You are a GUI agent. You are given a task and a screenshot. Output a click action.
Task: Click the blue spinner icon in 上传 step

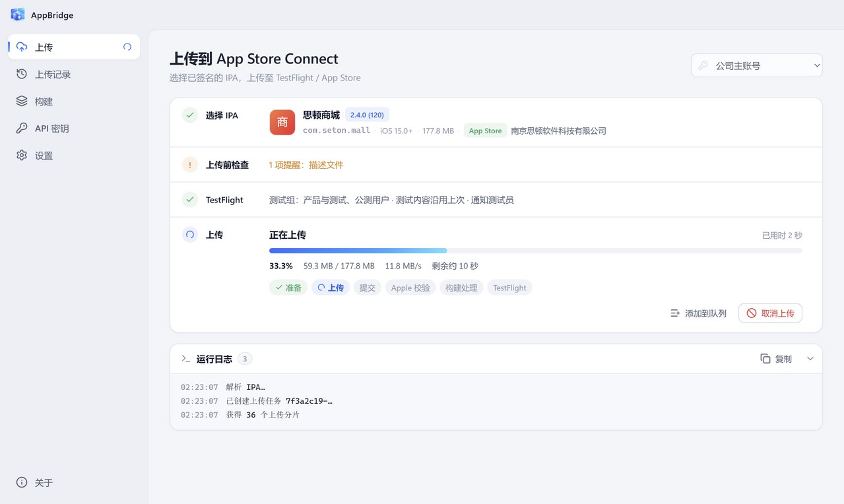(x=190, y=234)
